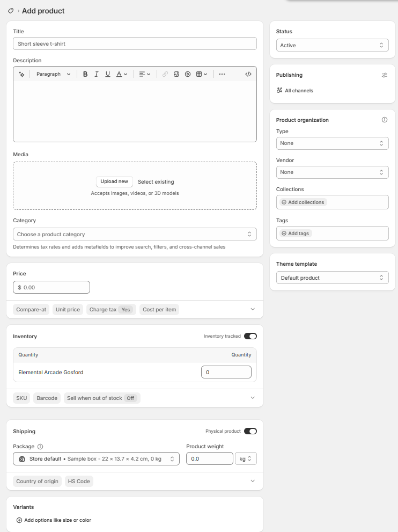Image resolution: width=398 pixels, height=532 pixels.
Task: Click Product organization info icon
Action: coord(385,120)
